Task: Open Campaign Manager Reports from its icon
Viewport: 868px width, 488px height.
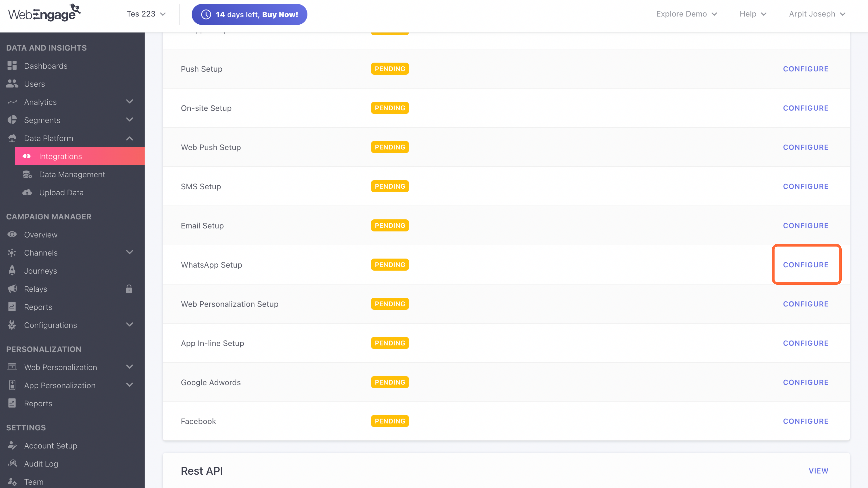Action: pyautogui.click(x=12, y=307)
